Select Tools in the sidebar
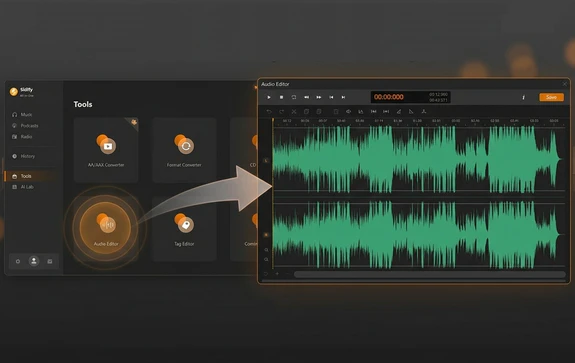The image size is (575, 363). (x=30, y=176)
